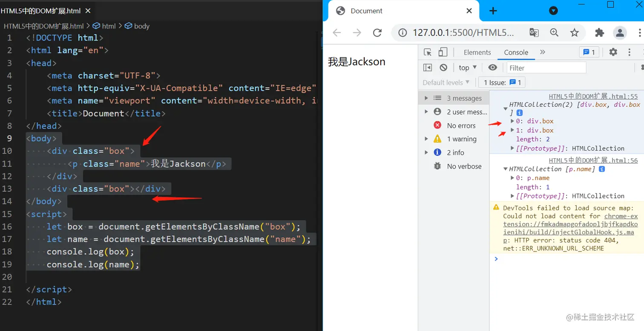This screenshot has height=331, width=644.
Task: Reload the 127.0.0.1 page
Action: pos(377,33)
